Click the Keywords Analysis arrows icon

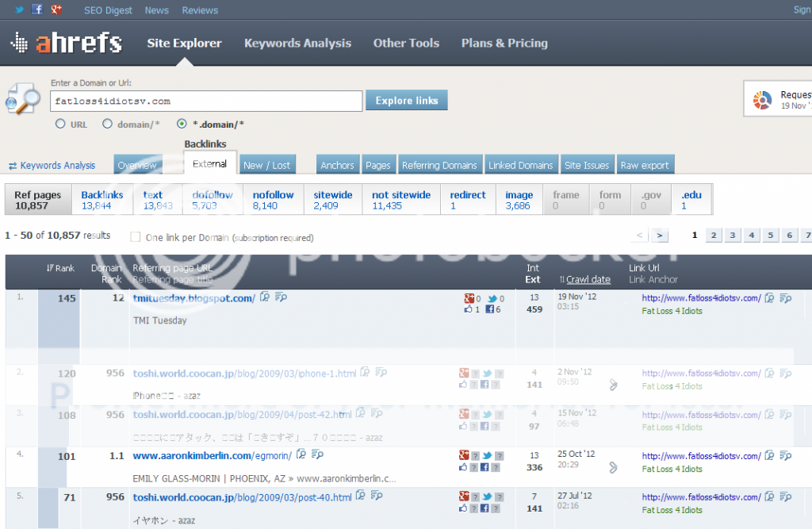13,166
